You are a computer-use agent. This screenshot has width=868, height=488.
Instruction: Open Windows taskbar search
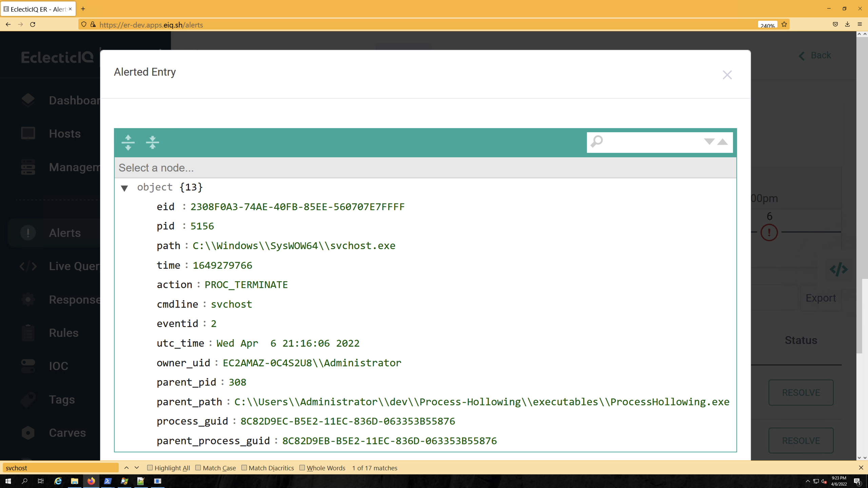click(24, 481)
